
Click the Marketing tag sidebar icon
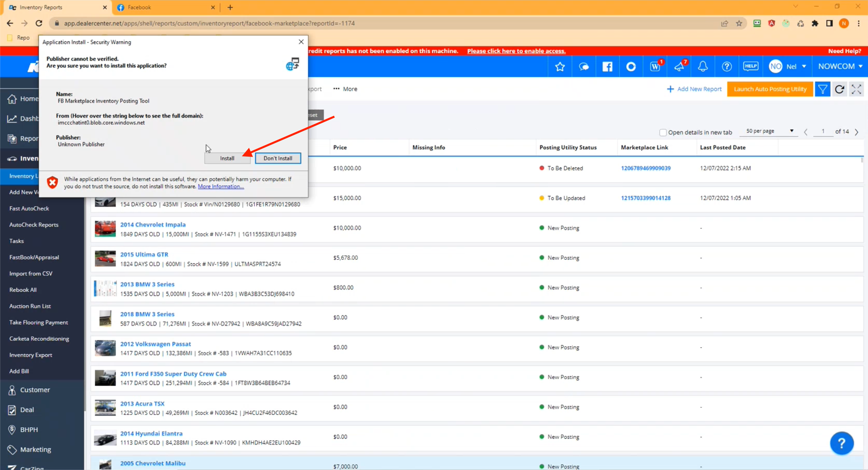click(x=12, y=449)
